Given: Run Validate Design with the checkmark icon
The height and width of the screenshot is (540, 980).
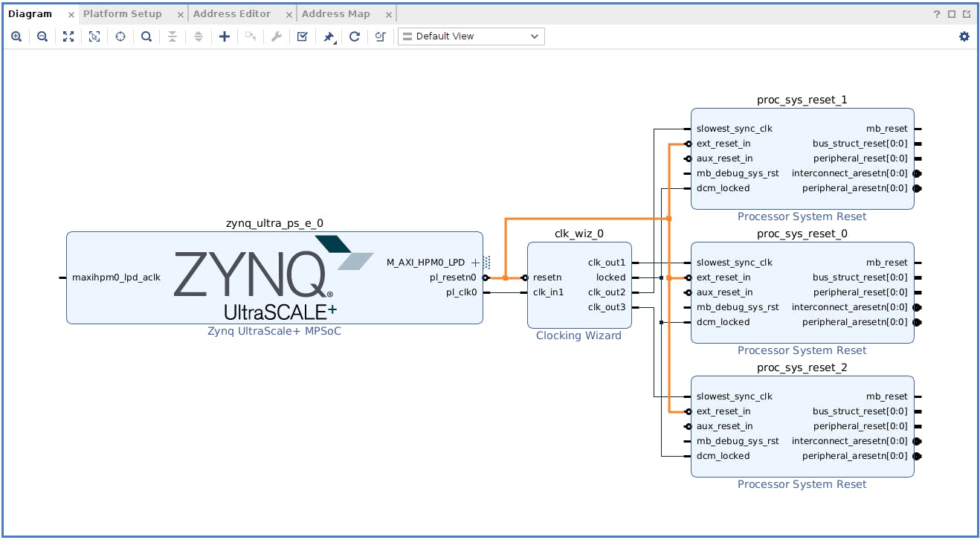Looking at the screenshot, I should click(x=303, y=36).
